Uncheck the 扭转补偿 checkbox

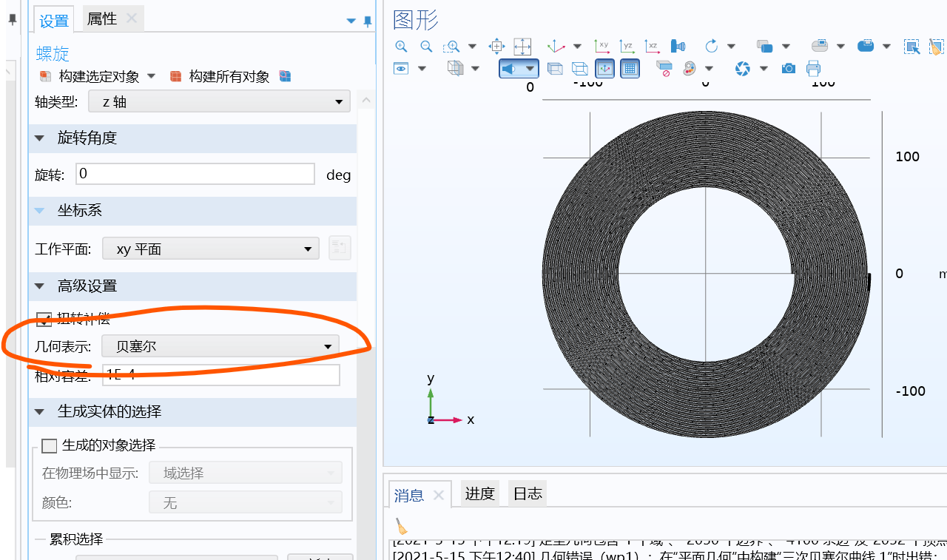click(x=44, y=320)
